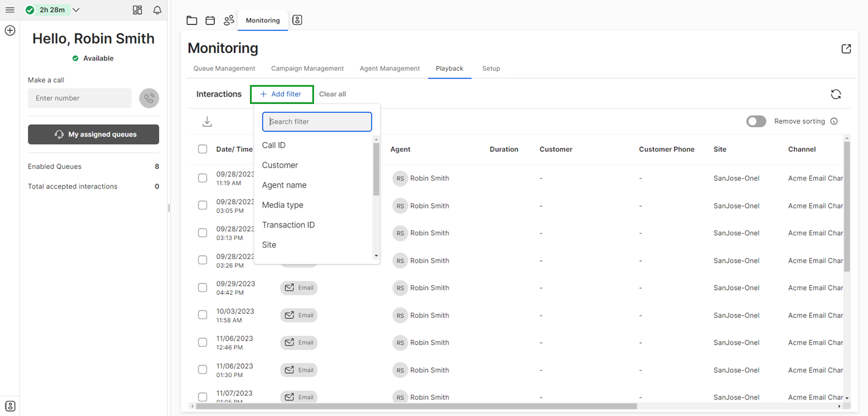This screenshot has width=868, height=416.
Task: Click the dial phone icon
Action: [x=149, y=98]
